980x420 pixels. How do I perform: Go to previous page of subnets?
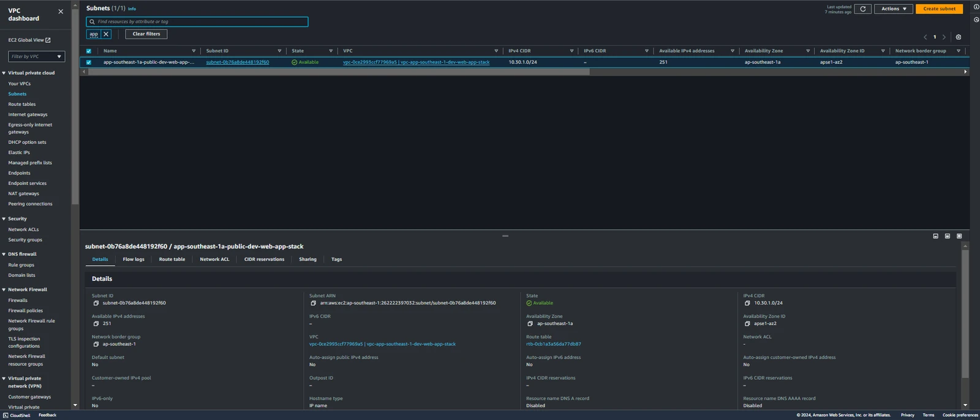coord(925,37)
